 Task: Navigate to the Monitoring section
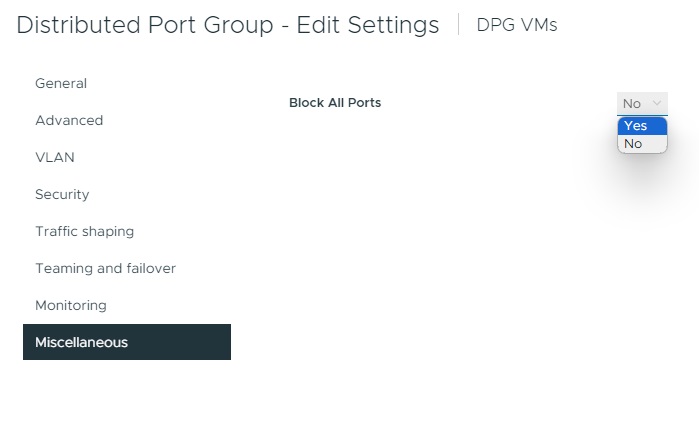click(x=71, y=305)
